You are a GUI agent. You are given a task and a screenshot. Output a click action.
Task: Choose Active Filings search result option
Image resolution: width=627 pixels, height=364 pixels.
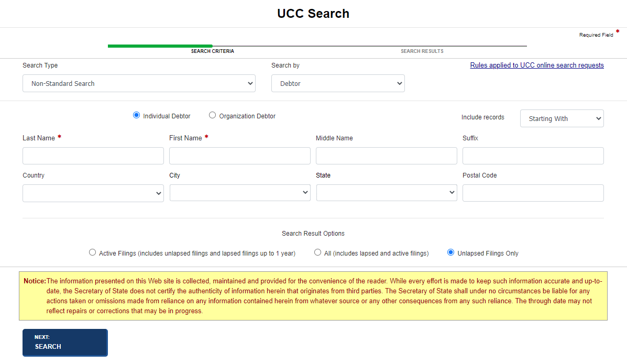(x=92, y=252)
